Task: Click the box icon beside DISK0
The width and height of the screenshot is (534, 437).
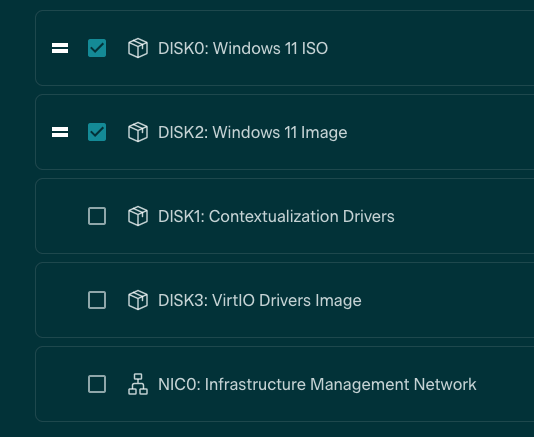Action: 138,48
